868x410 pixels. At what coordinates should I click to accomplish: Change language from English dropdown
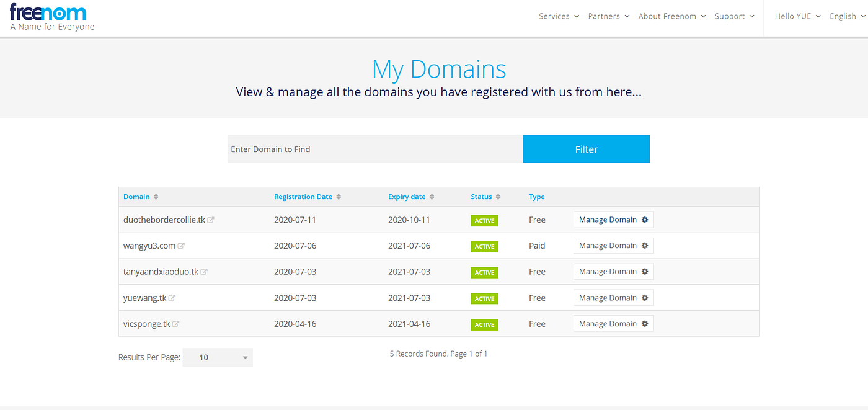(x=848, y=16)
